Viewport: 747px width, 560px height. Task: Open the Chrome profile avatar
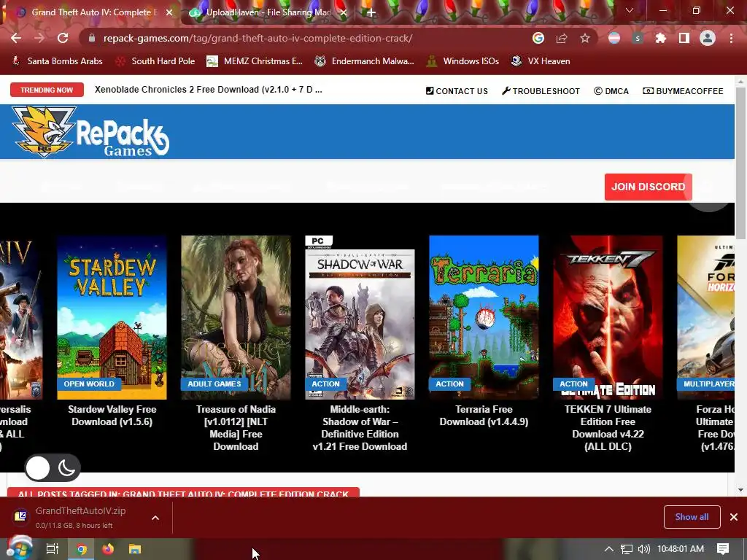[x=708, y=38]
